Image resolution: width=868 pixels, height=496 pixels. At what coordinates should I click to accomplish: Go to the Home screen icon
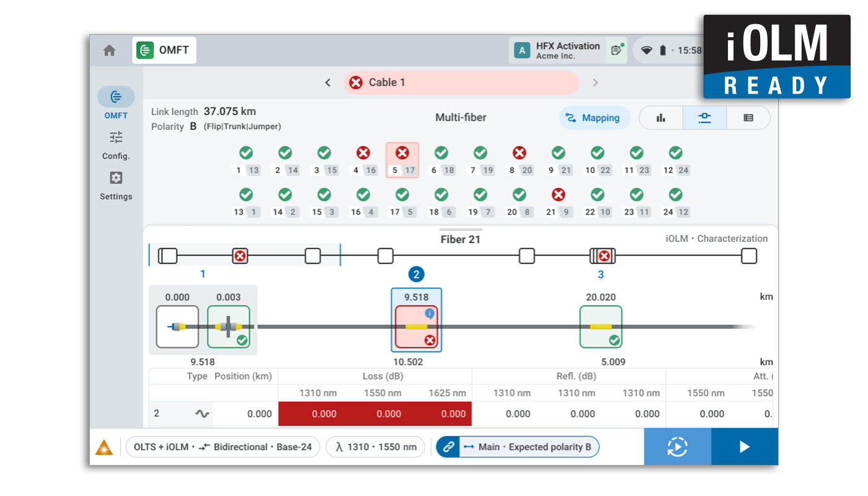tap(110, 51)
